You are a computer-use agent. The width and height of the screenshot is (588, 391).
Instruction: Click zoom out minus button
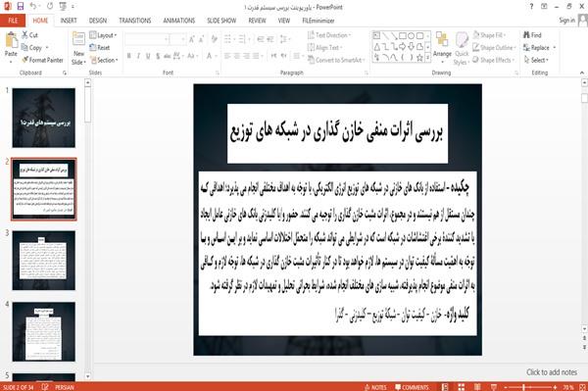(x=506, y=387)
